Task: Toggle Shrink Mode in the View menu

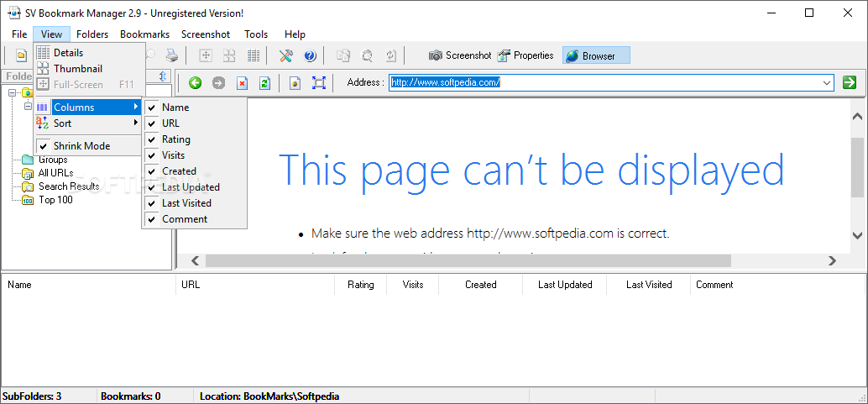Action: click(89, 146)
